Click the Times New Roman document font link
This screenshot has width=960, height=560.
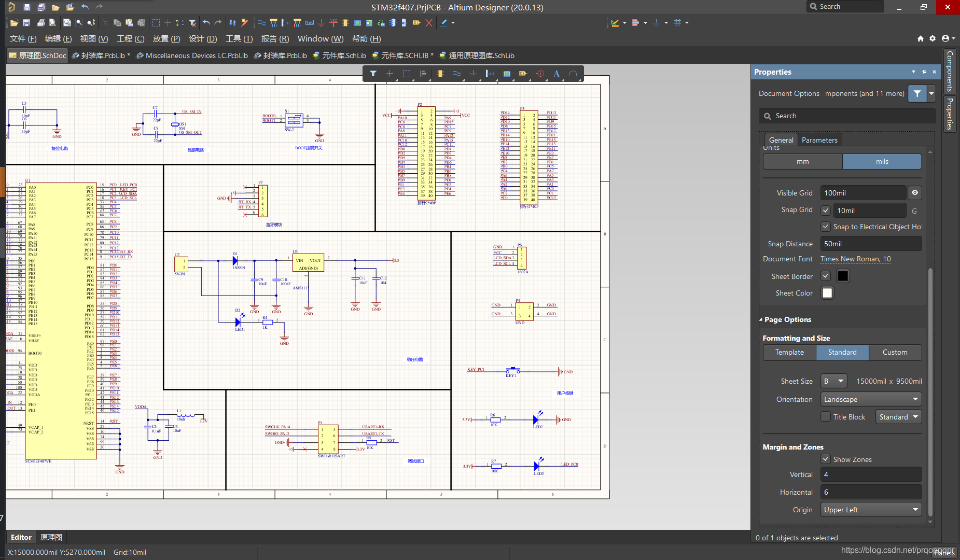(x=855, y=259)
